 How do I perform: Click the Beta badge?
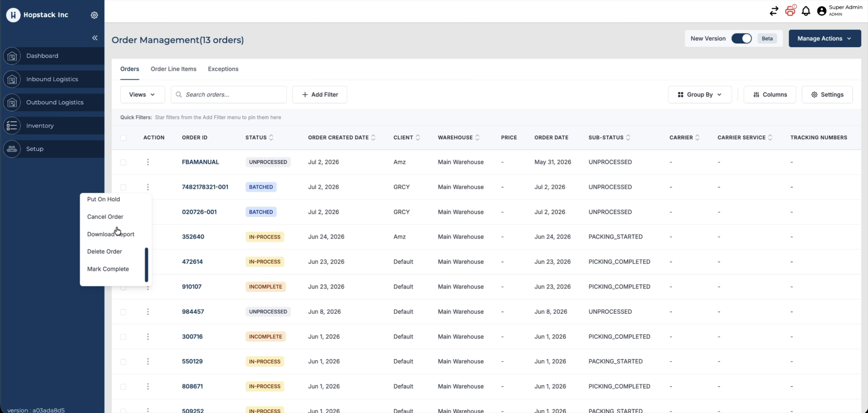pos(767,38)
